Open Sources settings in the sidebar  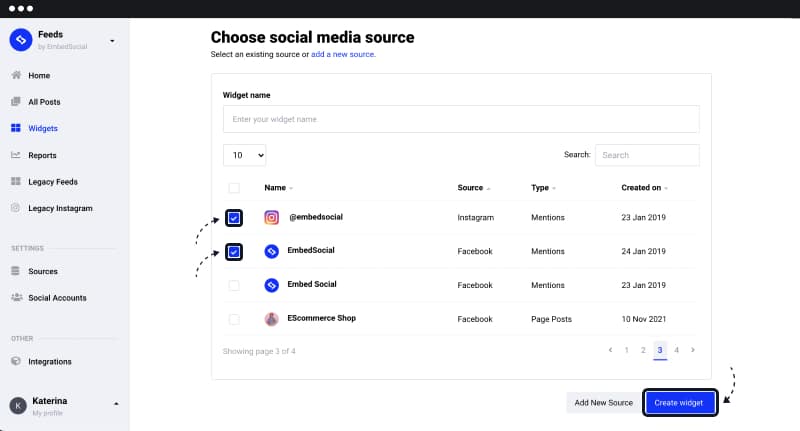(43, 271)
